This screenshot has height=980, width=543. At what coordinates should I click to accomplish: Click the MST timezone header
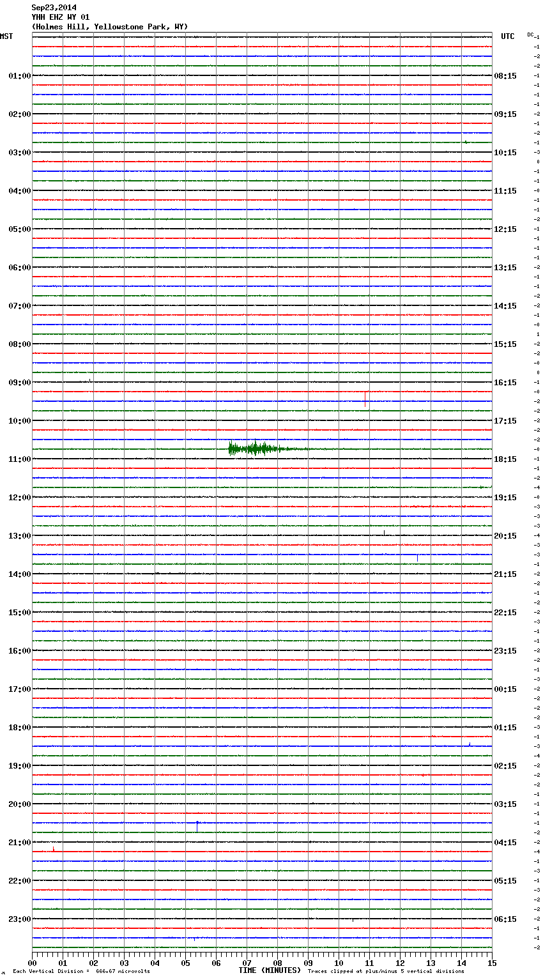click(6, 36)
